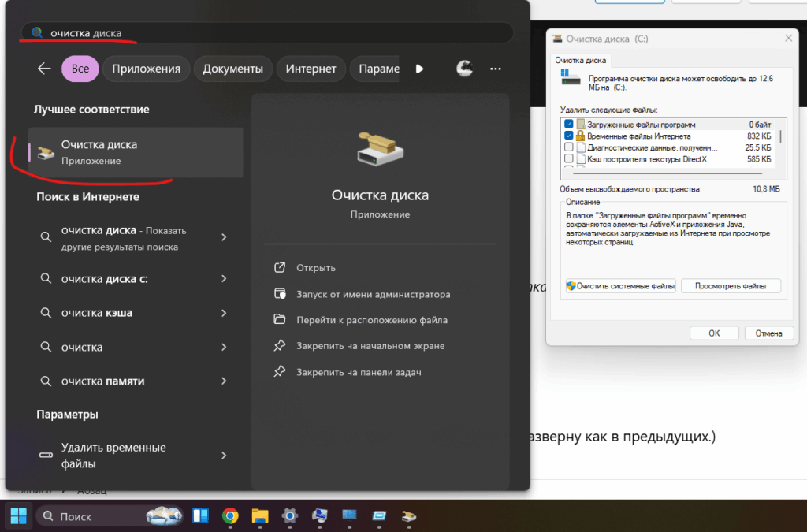Image resolution: width=807 pixels, height=532 pixels.
Task: Click the run as administrator shield icon
Action: point(280,294)
